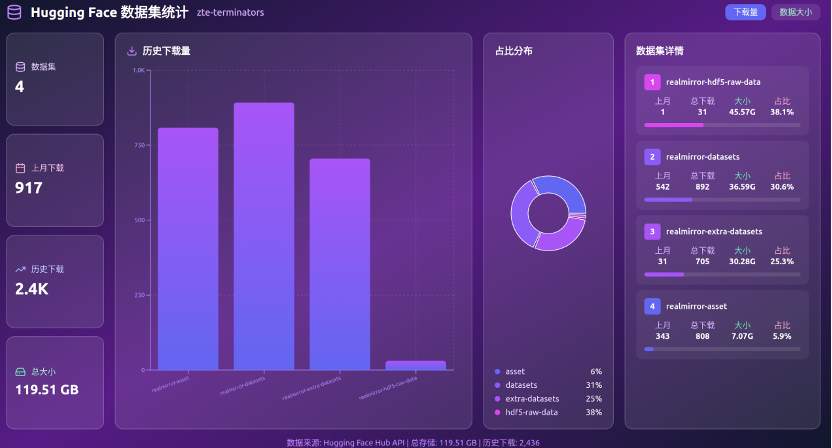Click the database icon in 数据集 card
Screen dimensions: 832x448
click(x=21, y=67)
